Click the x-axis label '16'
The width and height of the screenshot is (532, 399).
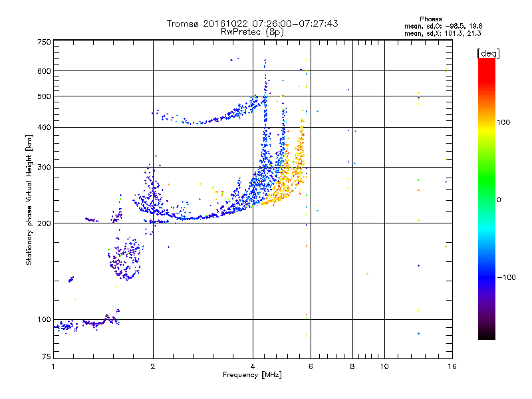click(x=452, y=366)
